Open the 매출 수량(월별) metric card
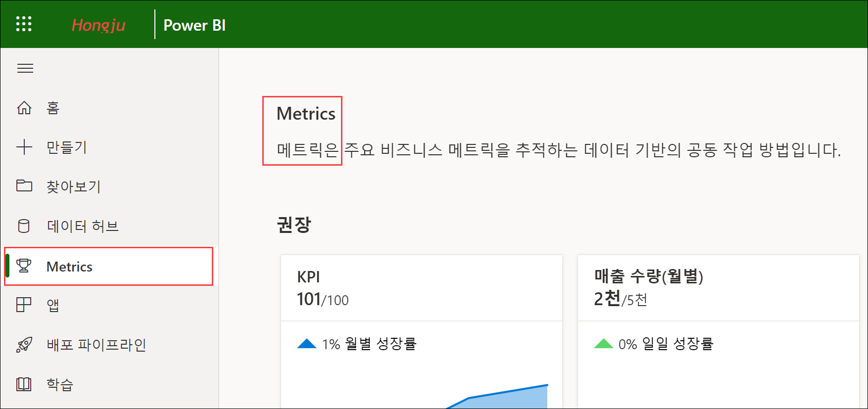This screenshot has height=409, width=868. click(719, 332)
